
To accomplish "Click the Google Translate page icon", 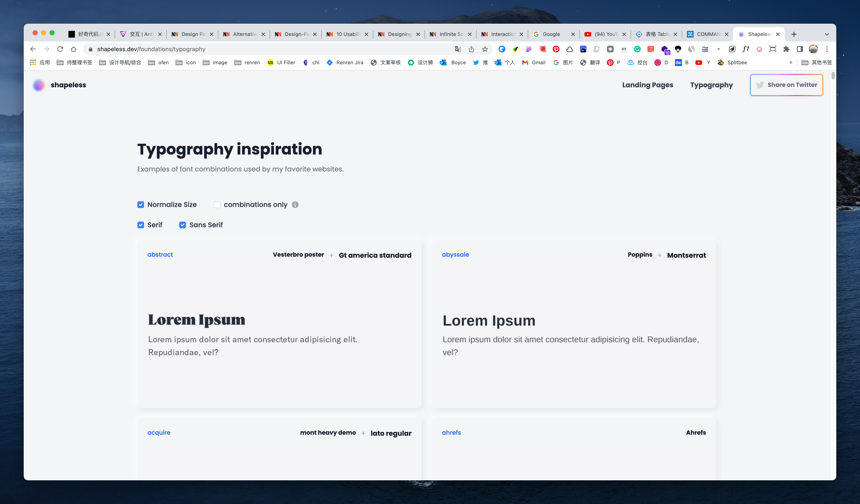I will (x=458, y=49).
